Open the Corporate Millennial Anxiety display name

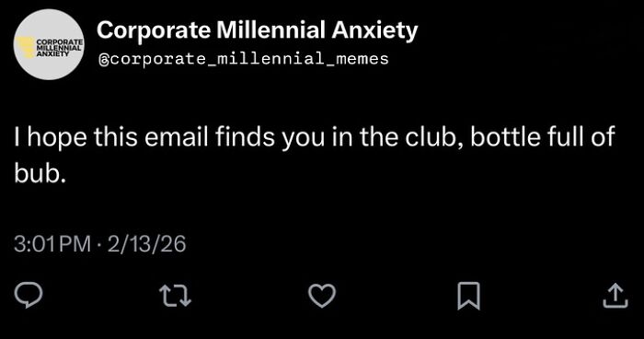pyautogui.click(x=257, y=30)
